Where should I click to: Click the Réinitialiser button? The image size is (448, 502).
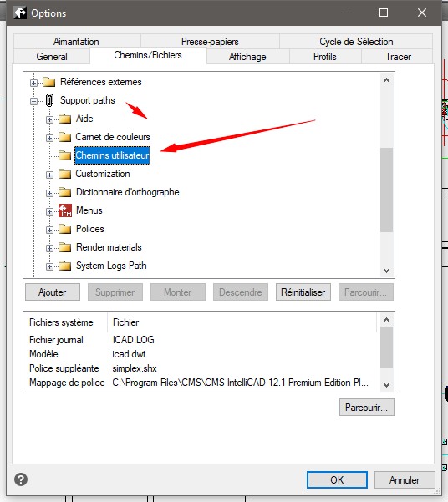coord(303,292)
